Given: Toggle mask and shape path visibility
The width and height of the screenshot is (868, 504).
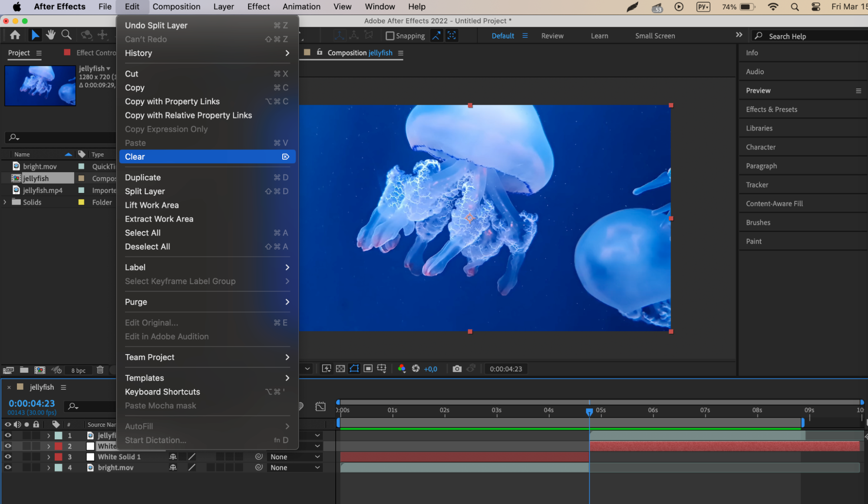Looking at the screenshot, I should pyautogui.click(x=354, y=368).
